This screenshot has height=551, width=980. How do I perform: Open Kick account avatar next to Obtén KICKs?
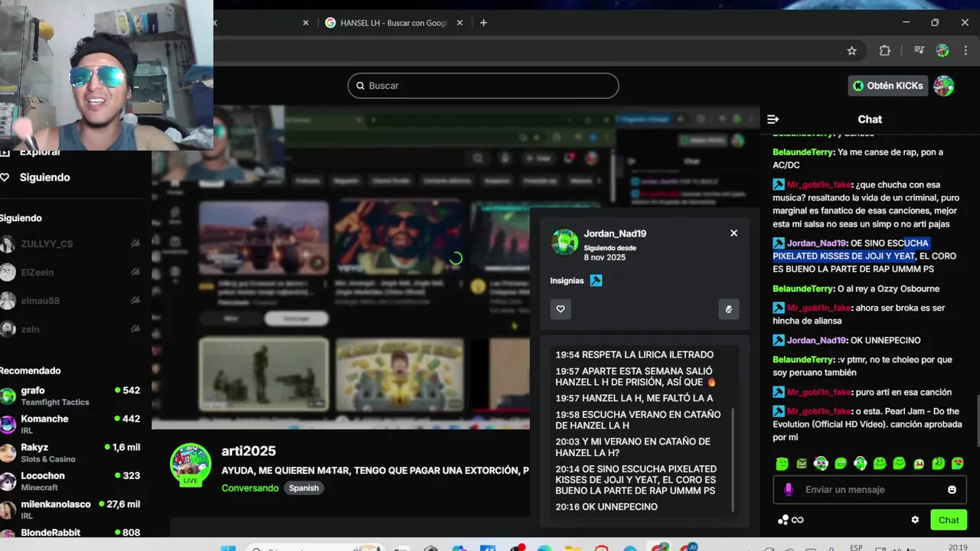(x=944, y=86)
